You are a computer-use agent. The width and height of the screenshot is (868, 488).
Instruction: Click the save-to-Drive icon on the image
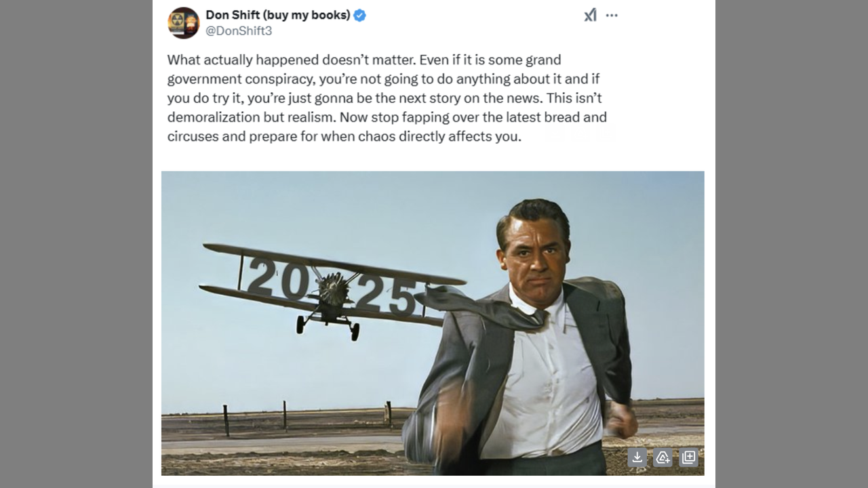coord(663,457)
